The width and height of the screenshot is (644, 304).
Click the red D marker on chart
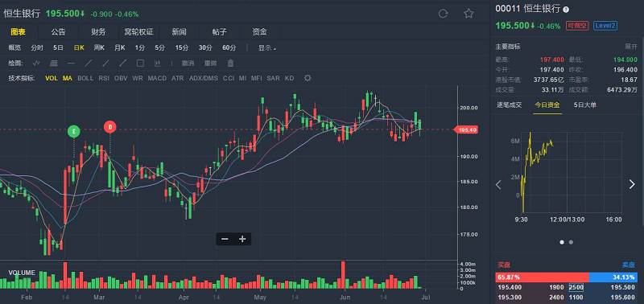point(109,128)
